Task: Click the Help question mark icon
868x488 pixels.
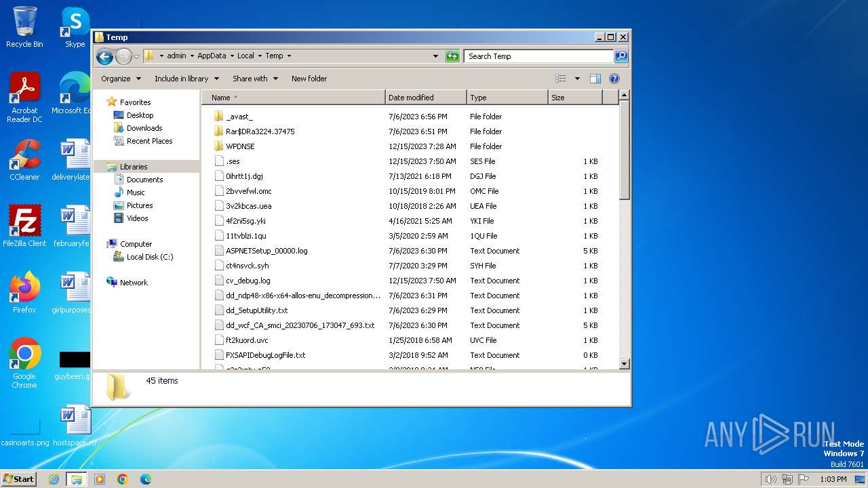Action: pos(614,79)
